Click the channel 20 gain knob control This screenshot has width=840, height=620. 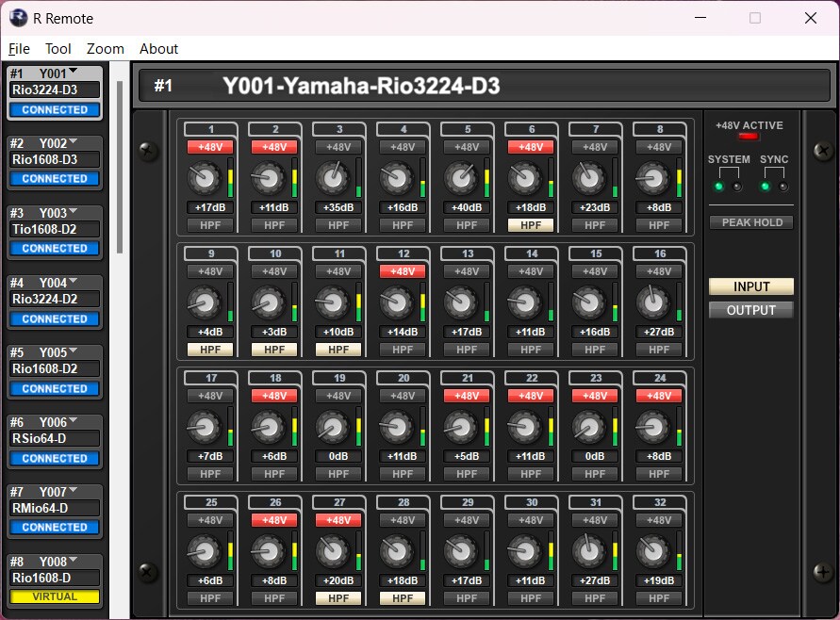(395, 426)
